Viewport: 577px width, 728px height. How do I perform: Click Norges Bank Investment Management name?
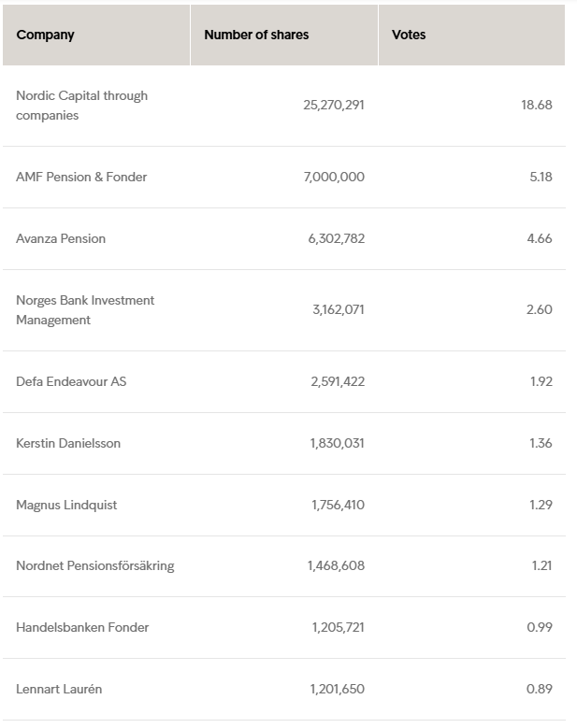click(x=85, y=310)
